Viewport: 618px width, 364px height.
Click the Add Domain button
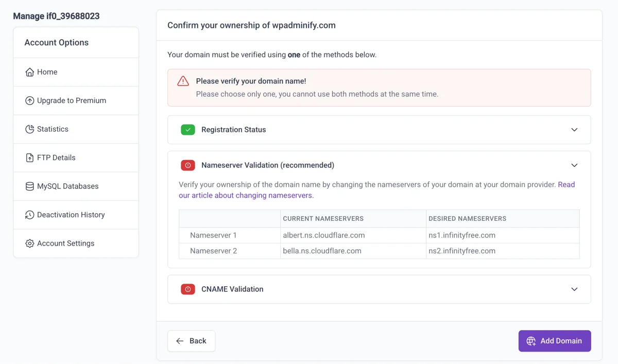(x=555, y=341)
